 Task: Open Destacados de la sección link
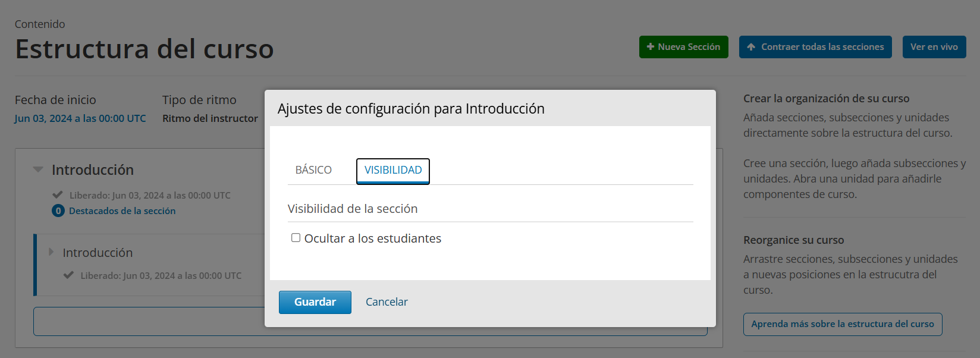point(122,211)
